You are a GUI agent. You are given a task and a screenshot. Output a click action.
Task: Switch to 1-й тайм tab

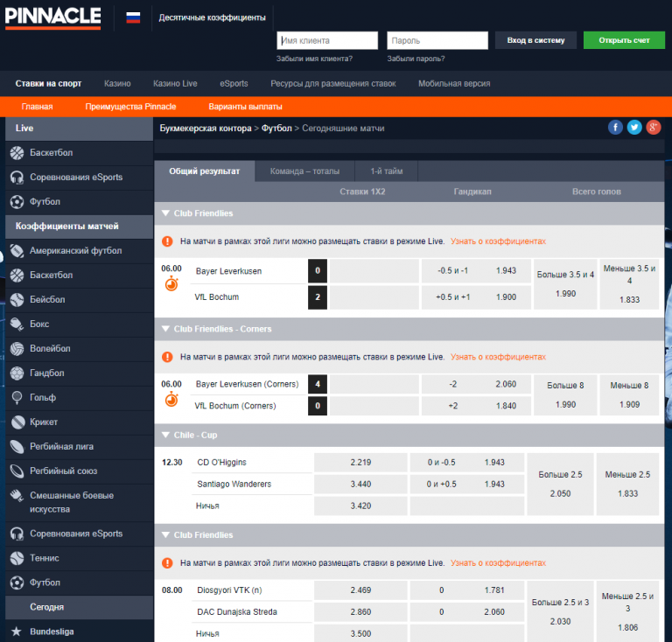click(387, 171)
